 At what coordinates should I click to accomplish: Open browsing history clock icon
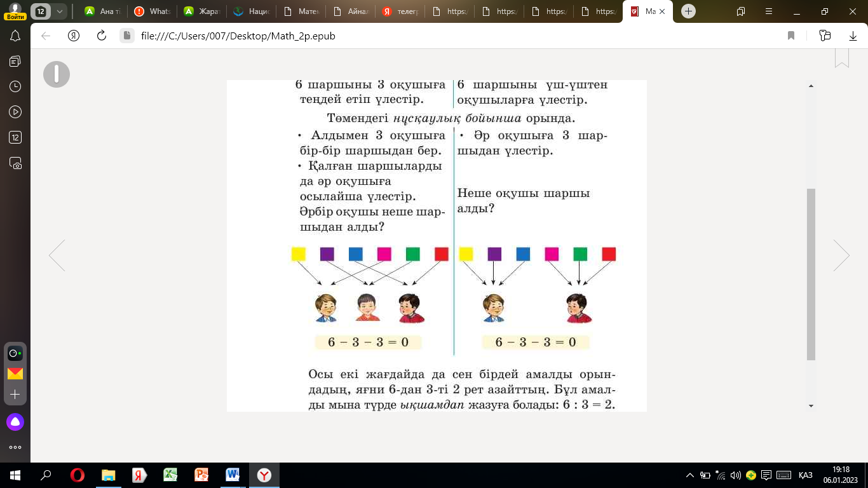15,86
